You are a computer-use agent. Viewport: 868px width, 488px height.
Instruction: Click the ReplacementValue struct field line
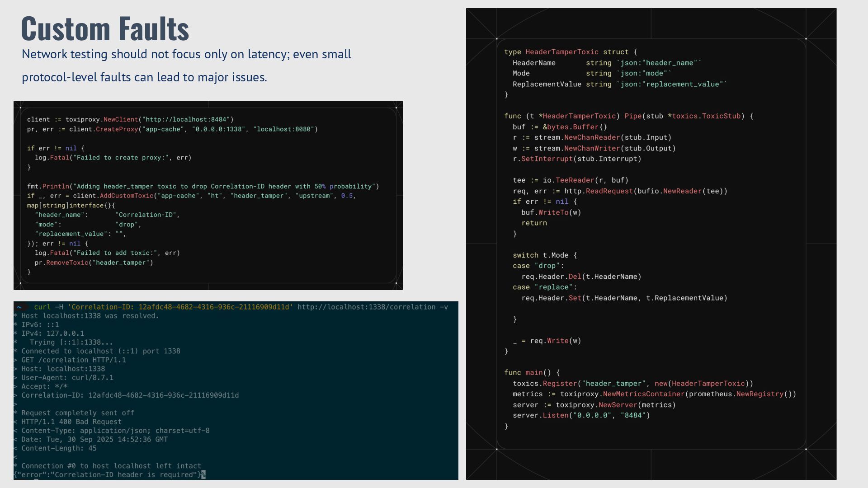click(619, 84)
